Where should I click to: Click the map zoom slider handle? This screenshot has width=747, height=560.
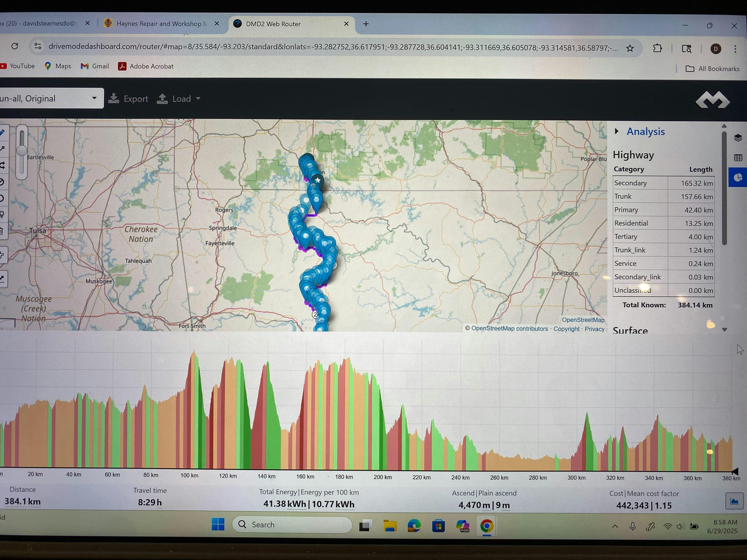[22, 151]
